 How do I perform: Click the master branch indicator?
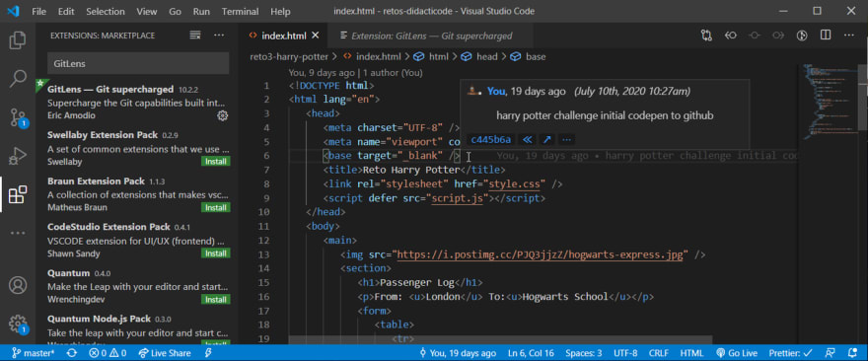(x=33, y=353)
